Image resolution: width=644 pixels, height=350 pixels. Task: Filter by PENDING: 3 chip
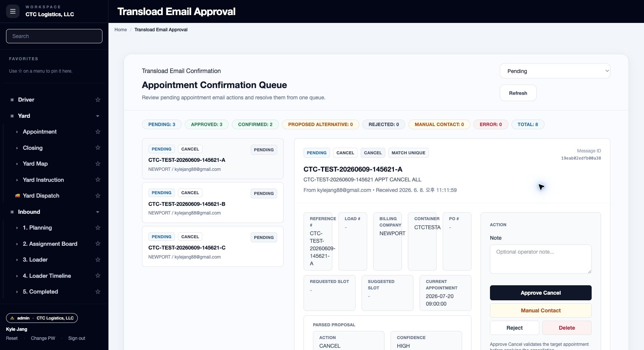(162, 124)
